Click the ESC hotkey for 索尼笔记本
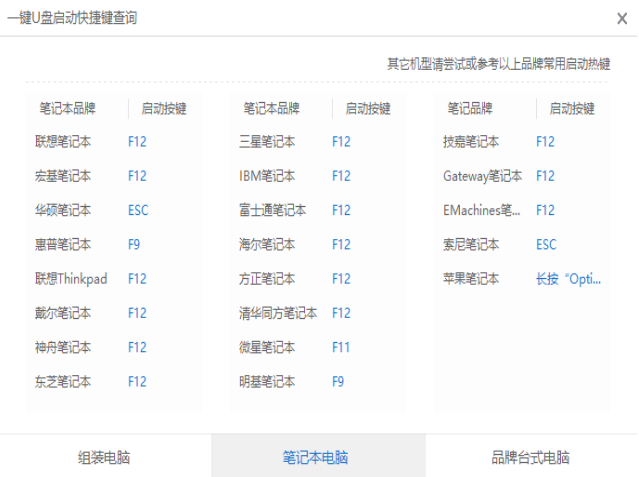Screen dimensions: 639x477 click(x=546, y=244)
